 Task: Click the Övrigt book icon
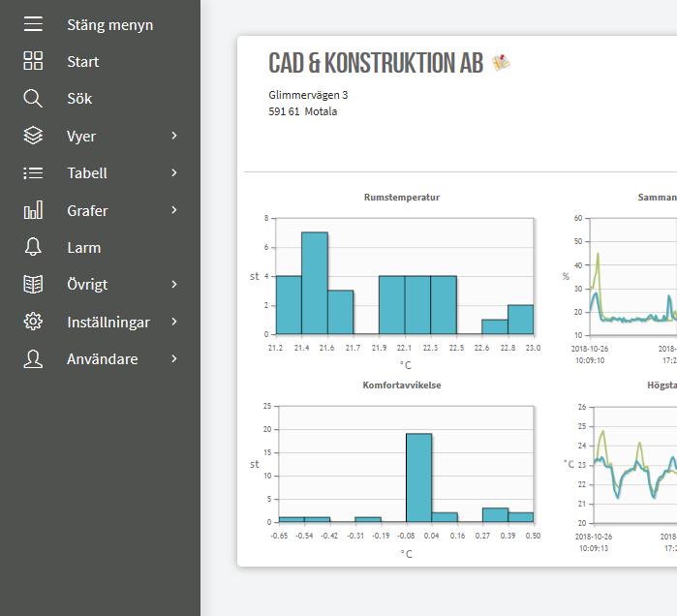33,284
